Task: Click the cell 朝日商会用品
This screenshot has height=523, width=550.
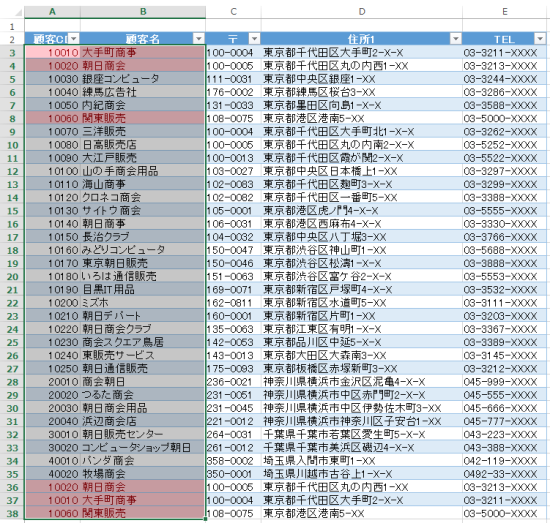Action: click(x=143, y=408)
